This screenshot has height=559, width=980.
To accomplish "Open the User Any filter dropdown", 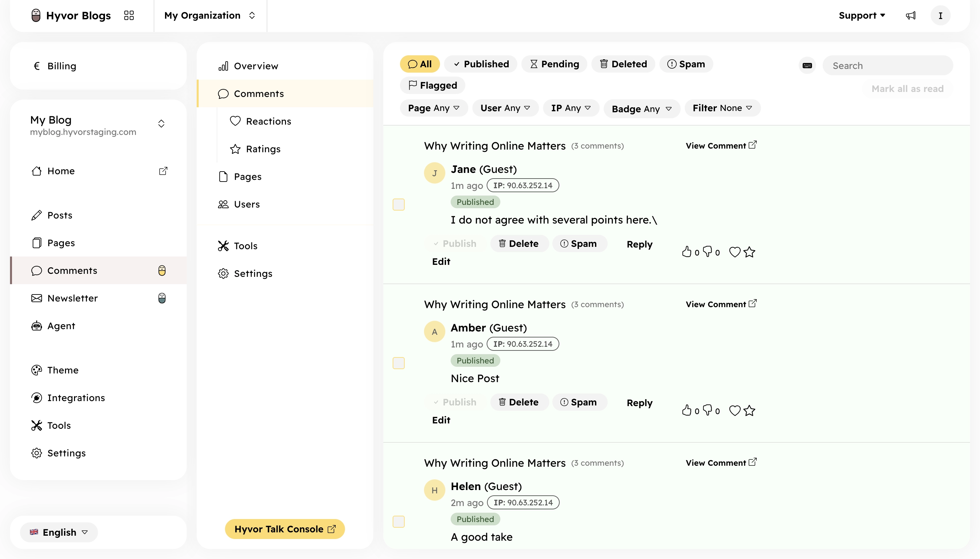I will tap(505, 108).
